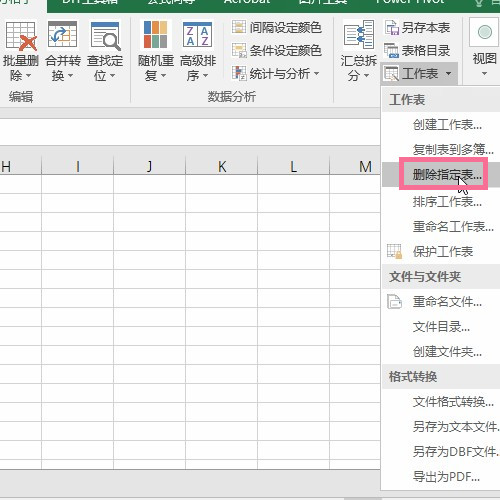Open the 高级排序 advanced sort tool
This screenshot has width=500, height=500.
(x=198, y=51)
